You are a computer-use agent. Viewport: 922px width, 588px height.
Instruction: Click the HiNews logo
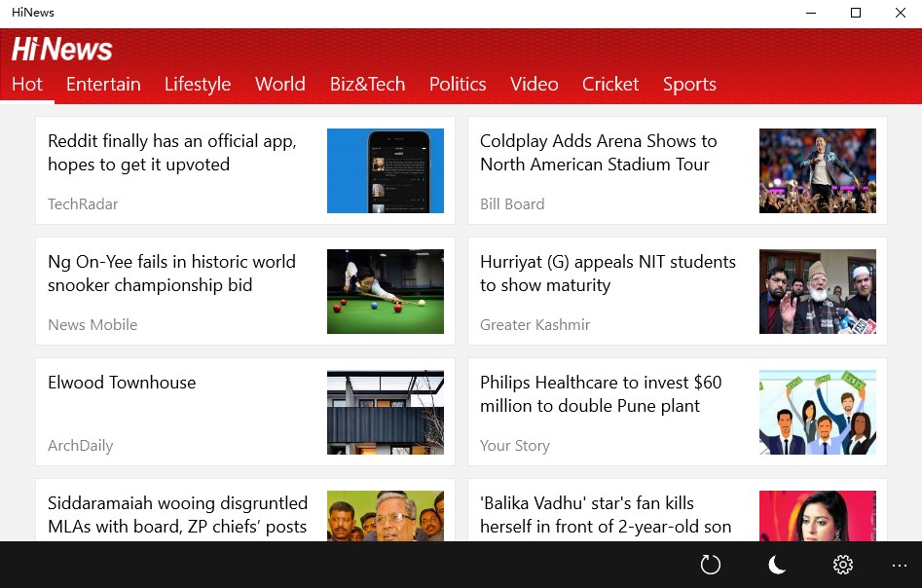61,50
